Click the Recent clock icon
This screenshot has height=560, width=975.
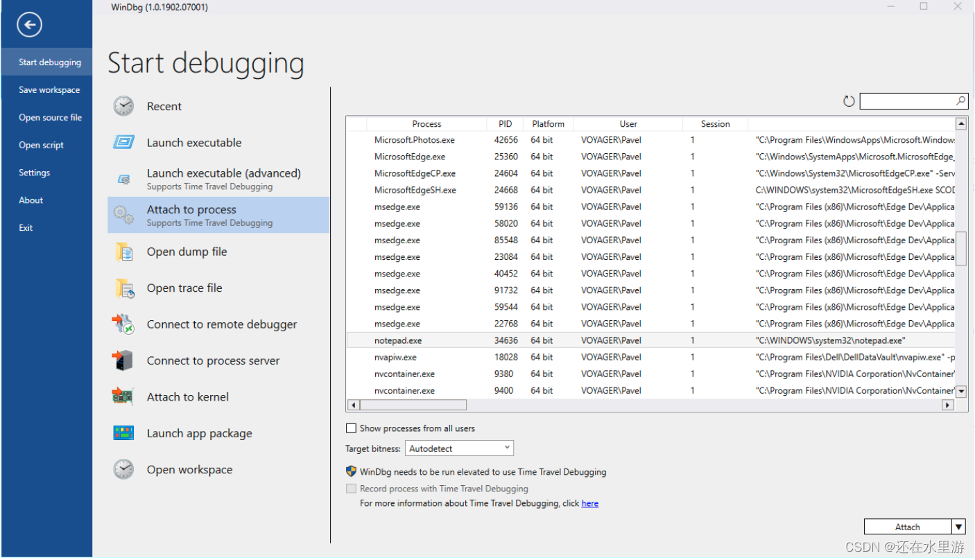pyautogui.click(x=123, y=106)
